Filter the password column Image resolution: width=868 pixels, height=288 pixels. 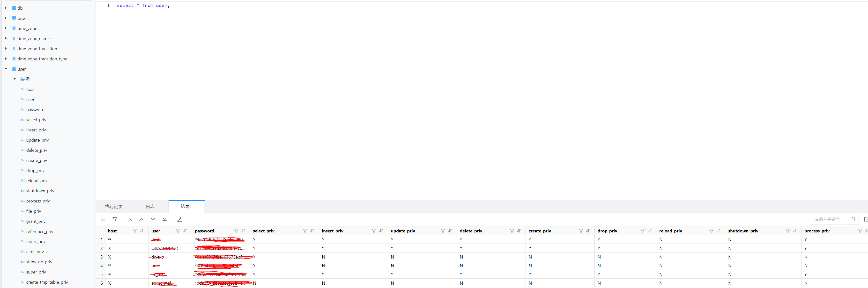point(236,231)
